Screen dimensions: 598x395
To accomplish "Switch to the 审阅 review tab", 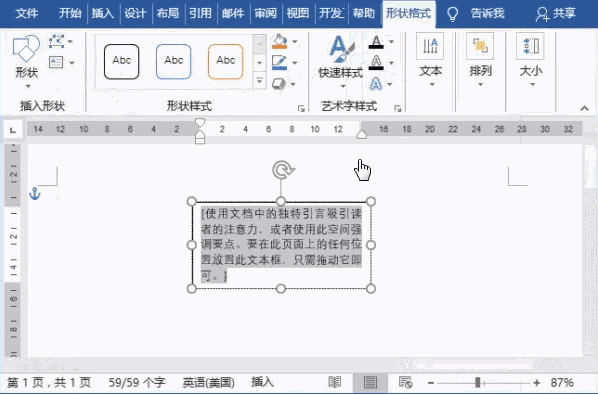I will coord(265,14).
